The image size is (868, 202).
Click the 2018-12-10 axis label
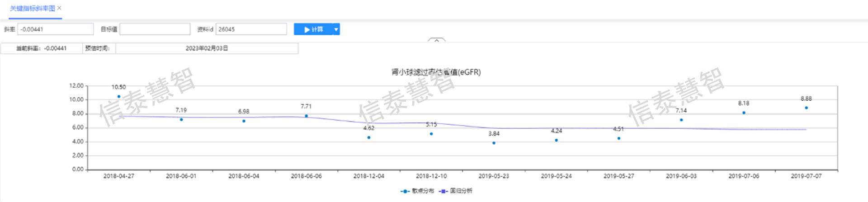(x=431, y=176)
